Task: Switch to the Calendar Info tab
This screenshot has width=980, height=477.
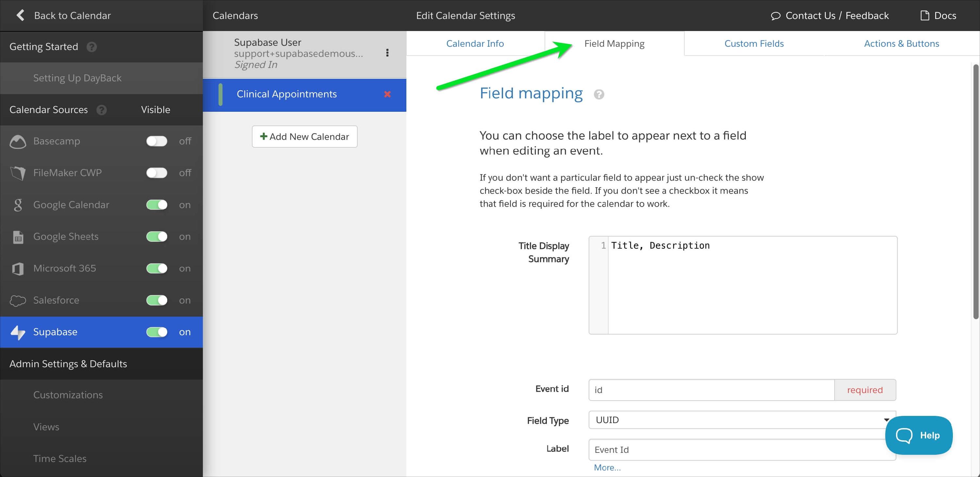Action: 475,43
